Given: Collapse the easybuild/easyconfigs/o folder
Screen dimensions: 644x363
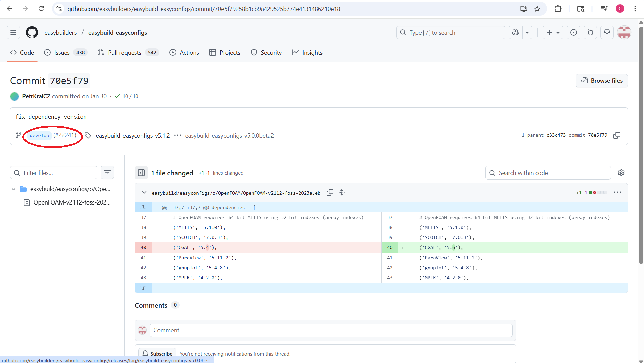Looking at the screenshot, I should coord(13,189).
